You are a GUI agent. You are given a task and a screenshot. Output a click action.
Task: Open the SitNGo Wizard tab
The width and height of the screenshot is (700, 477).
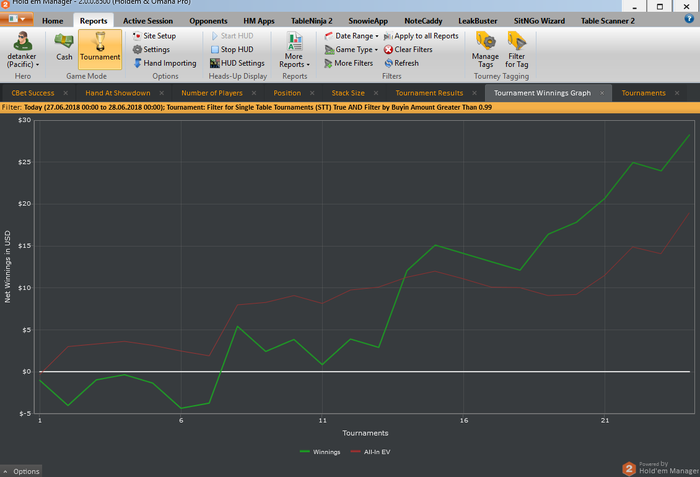tap(539, 21)
